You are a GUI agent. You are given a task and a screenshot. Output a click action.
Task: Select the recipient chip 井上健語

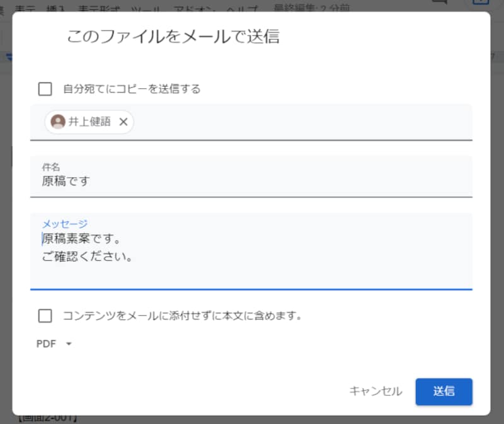point(88,122)
